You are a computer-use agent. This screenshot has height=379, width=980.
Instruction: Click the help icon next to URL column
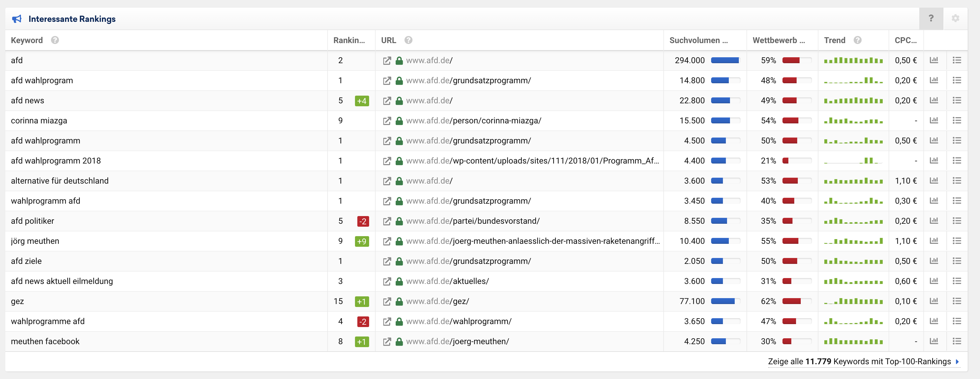tap(408, 40)
